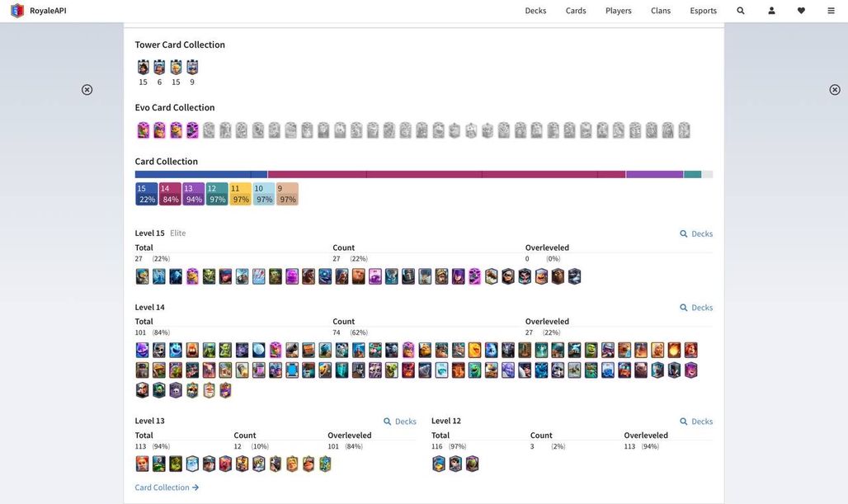This screenshot has height=504, width=848.
Task: Open the user account profile icon
Action: tap(771, 11)
